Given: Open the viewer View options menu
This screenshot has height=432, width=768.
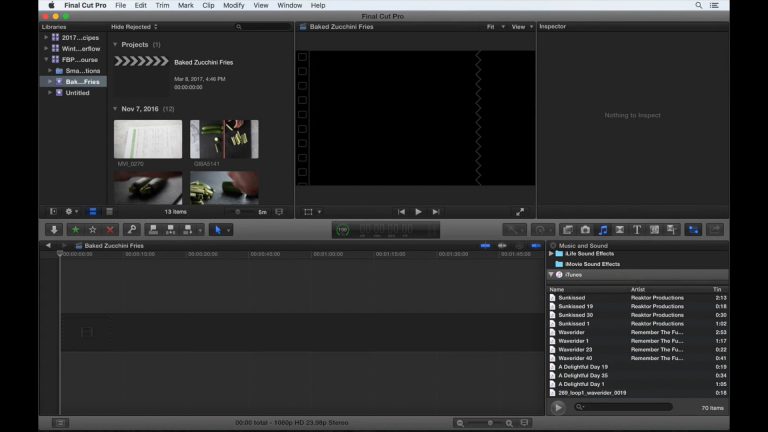Looking at the screenshot, I should 522,27.
